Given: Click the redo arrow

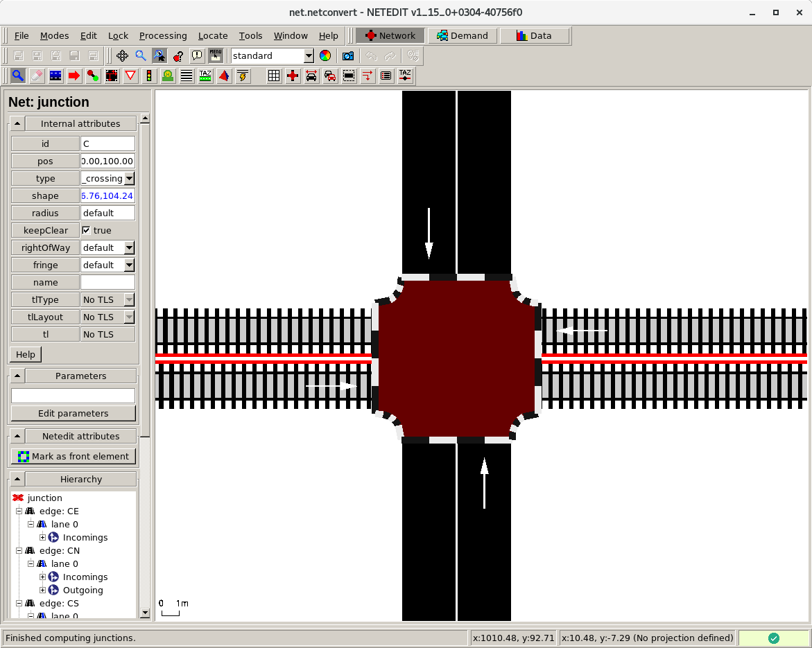Looking at the screenshot, I should (x=390, y=55).
